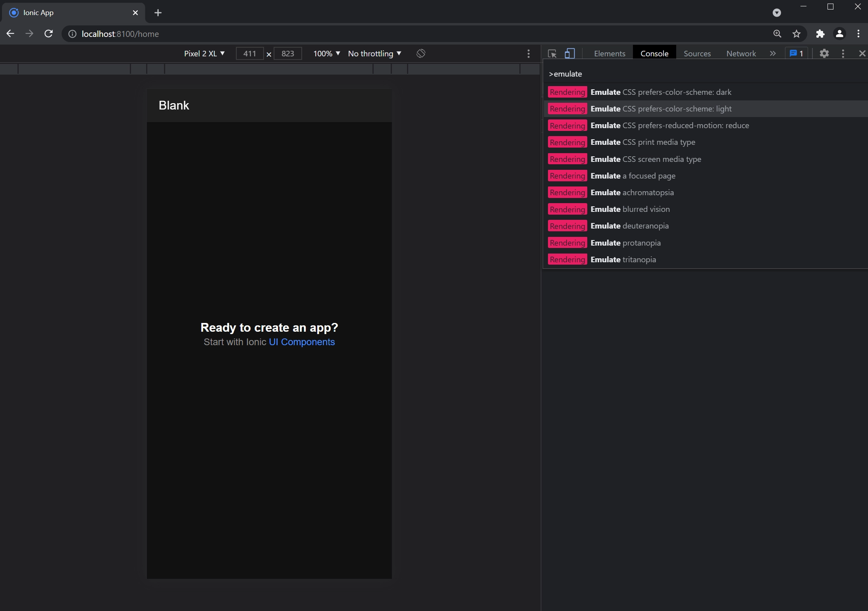Open the Pixel 2 XL device dropdown
868x611 pixels.
coord(204,53)
